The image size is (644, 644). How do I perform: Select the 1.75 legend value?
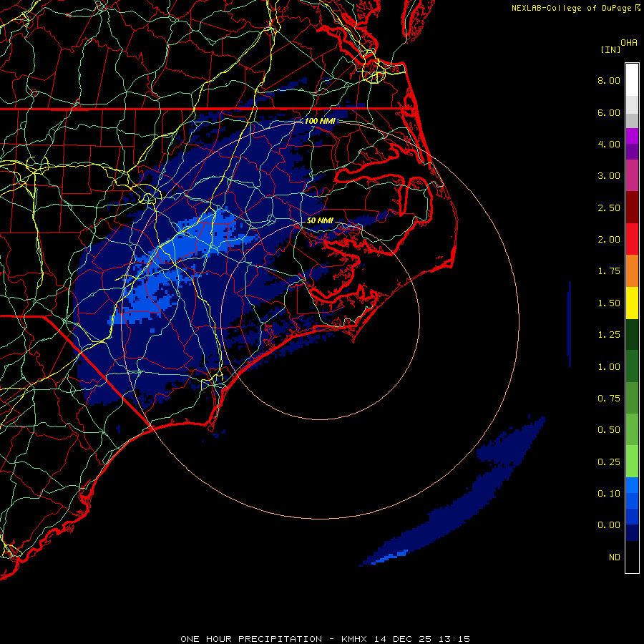[609, 271]
